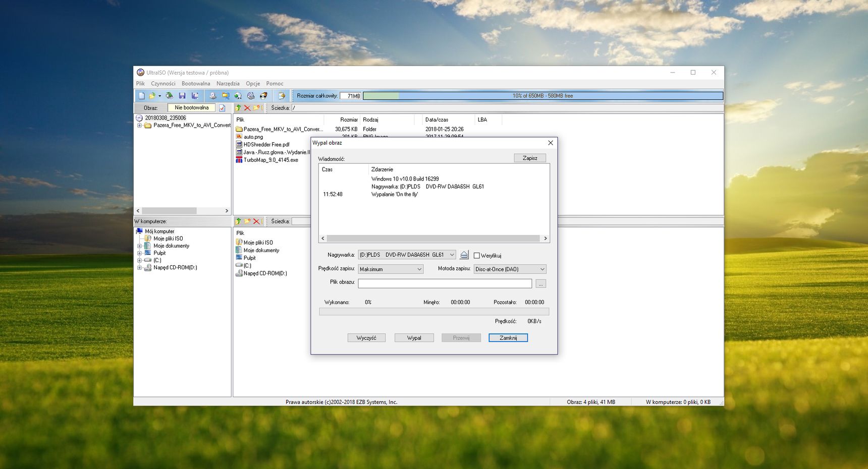Click the horizontal scrollbar in the message log

click(x=433, y=239)
